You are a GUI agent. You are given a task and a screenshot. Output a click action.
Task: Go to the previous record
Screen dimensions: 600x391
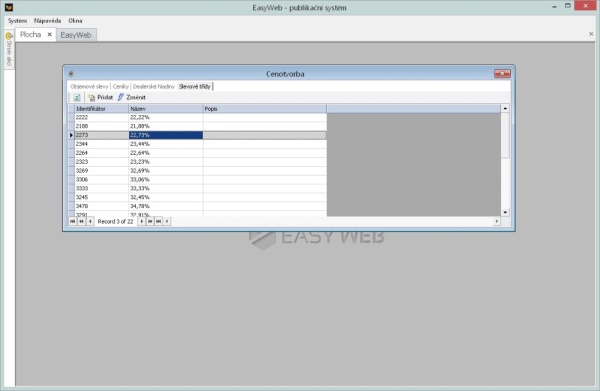tap(90, 222)
